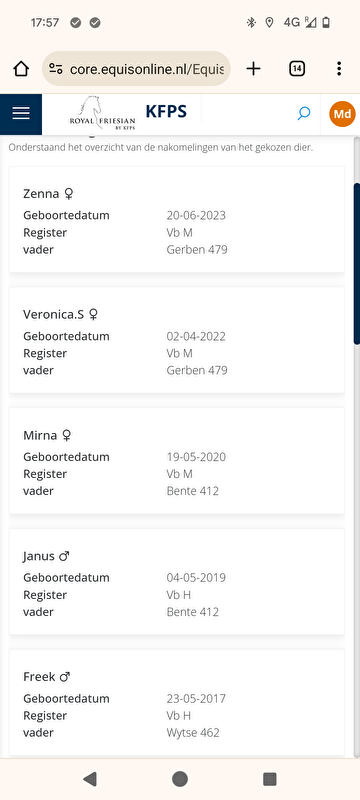Open Veronica.S offspring card
This screenshot has width=360, height=800.
[176, 340]
